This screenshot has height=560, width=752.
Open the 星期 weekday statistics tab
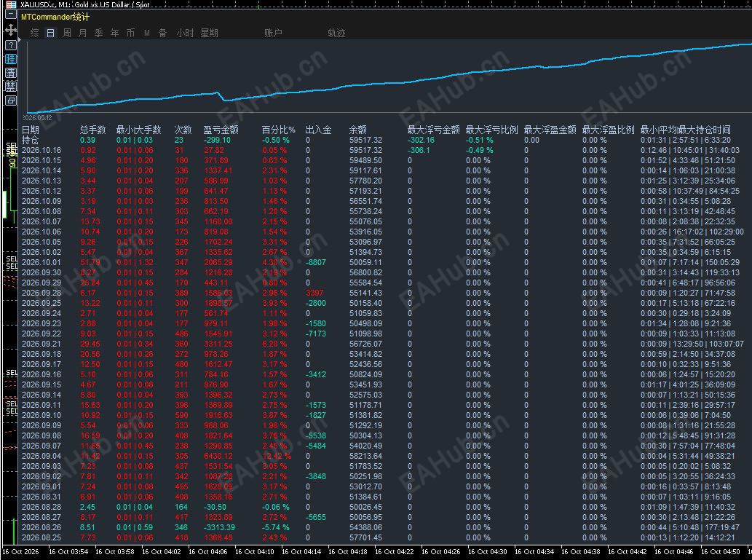pyautogui.click(x=209, y=33)
